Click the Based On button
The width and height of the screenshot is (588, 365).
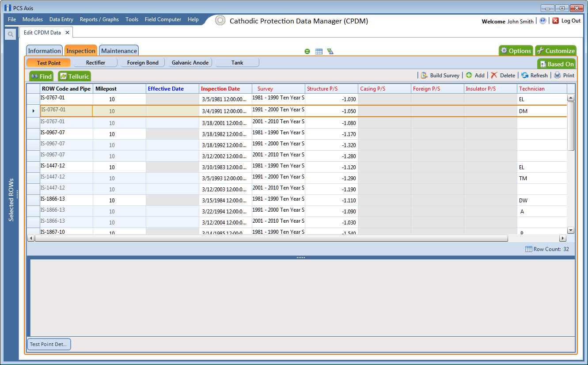[x=557, y=64]
